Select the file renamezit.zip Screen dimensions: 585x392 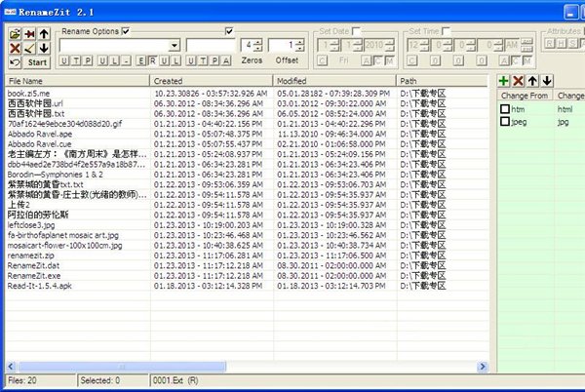(30, 255)
